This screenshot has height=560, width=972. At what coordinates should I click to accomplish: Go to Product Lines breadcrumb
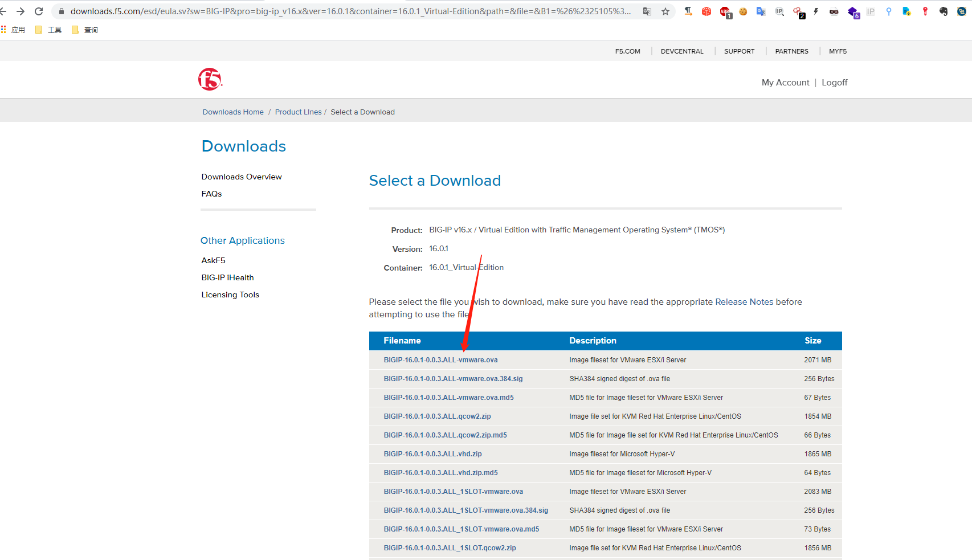pos(298,112)
